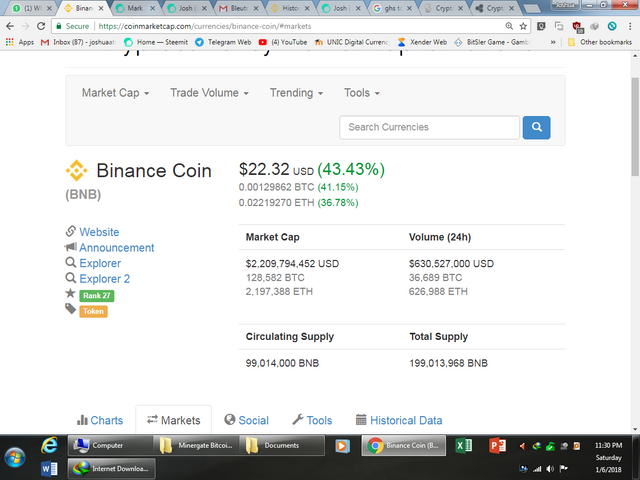The height and width of the screenshot is (480, 640).
Task: Open the Explorer 2 link
Action: [x=104, y=279]
